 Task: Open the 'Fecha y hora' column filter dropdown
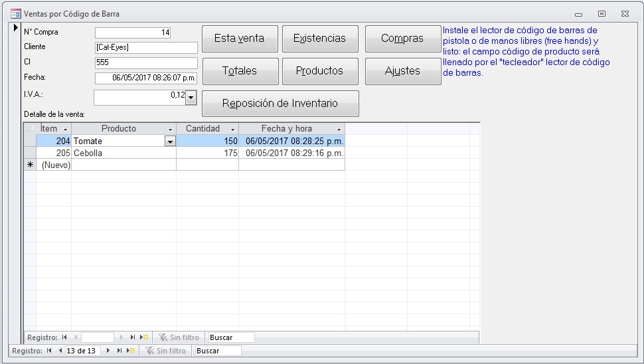click(x=339, y=129)
